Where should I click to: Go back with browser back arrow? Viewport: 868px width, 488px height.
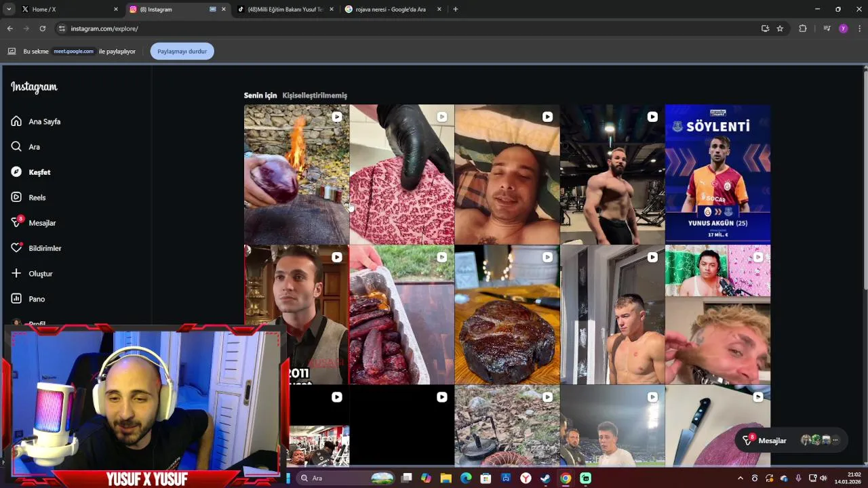[x=9, y=28]
